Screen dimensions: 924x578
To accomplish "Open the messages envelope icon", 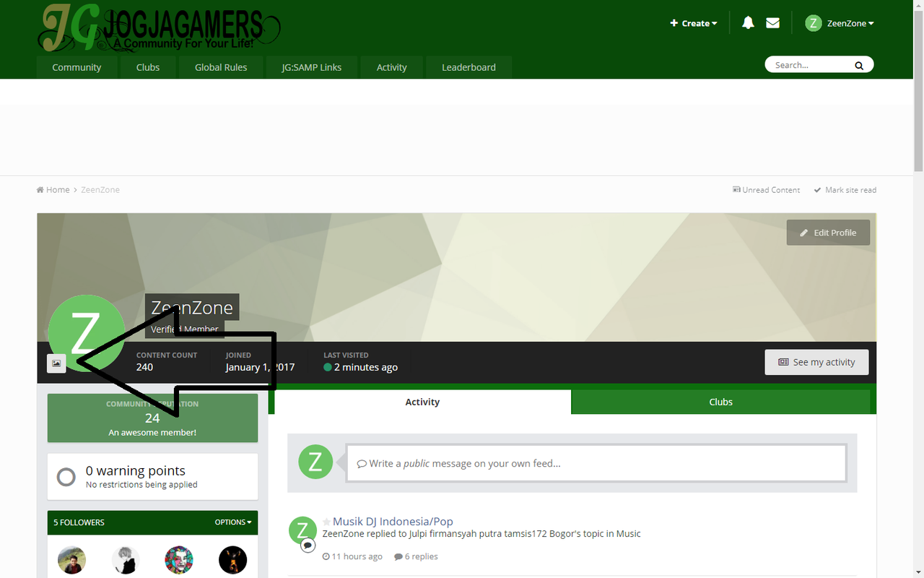I will [x=772, y=23].
